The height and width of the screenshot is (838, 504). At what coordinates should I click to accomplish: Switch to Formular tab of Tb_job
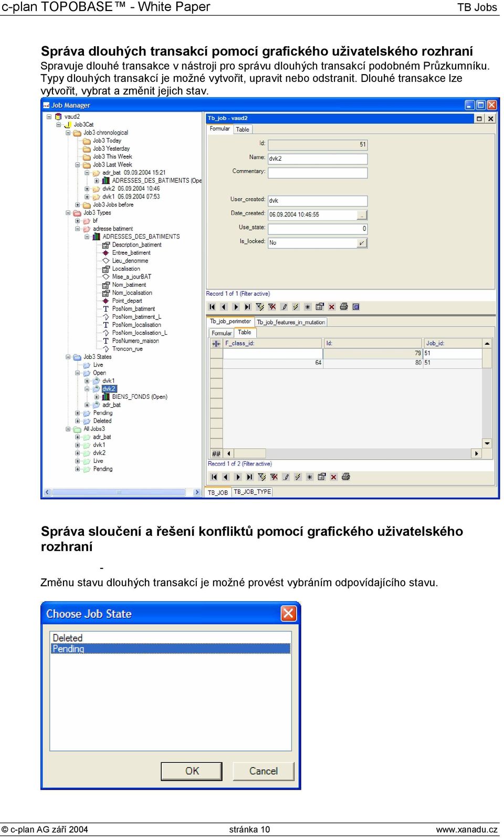click(x=220, y=129)
